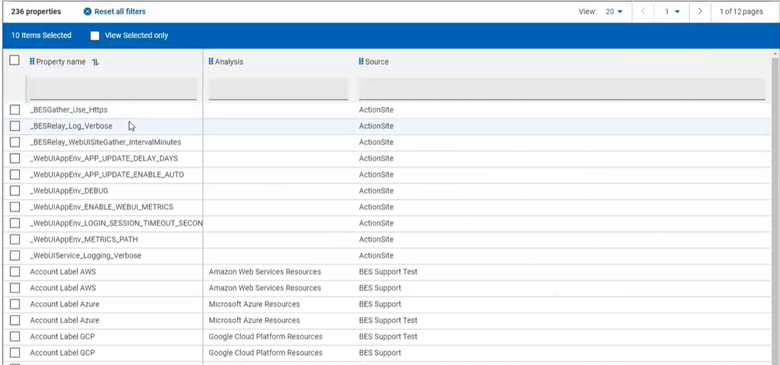Check the _BESGather_Use_Https row checkbox

click(x=15, y=110)
